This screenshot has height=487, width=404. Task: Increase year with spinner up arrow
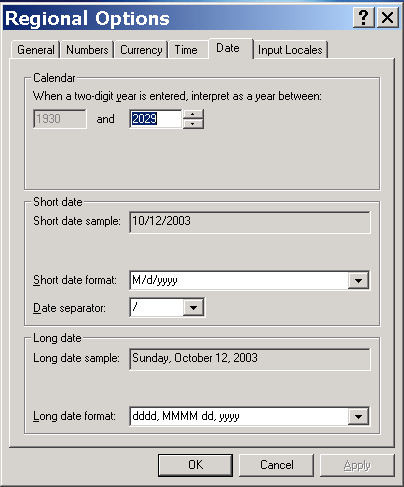(193, 114)
